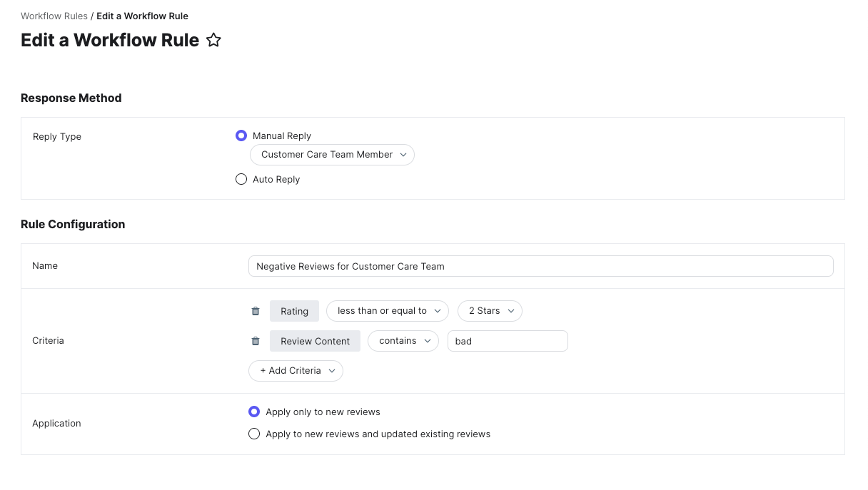Screen dimensions: 868x490
Task: Click the Rating criteria chip
Action: pos(294,311)
